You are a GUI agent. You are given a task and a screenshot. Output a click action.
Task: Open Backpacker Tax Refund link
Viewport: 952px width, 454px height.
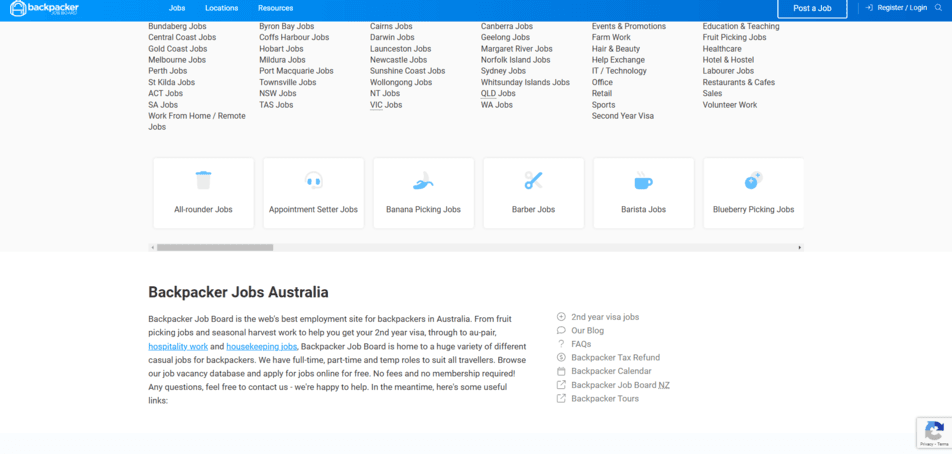pos(616,357)
